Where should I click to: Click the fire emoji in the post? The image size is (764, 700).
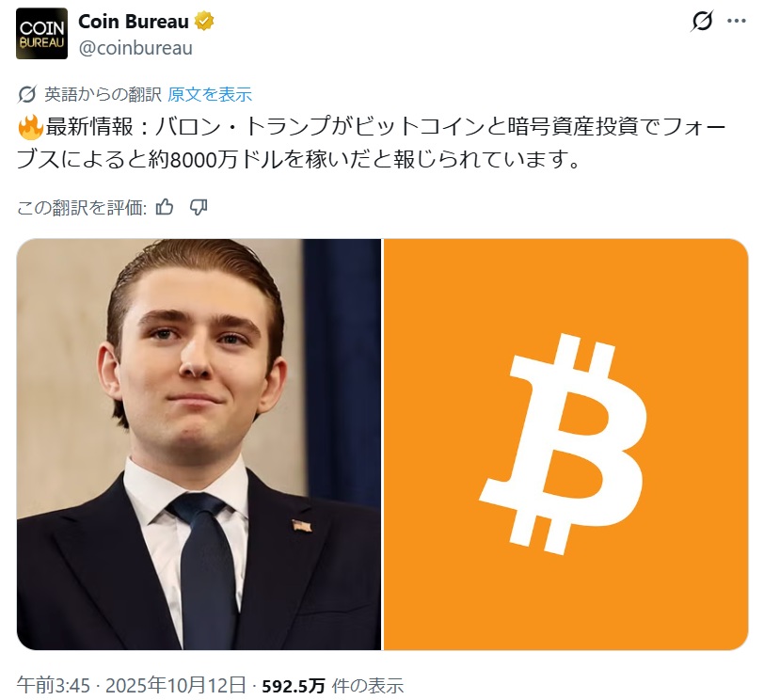[30, 127]
